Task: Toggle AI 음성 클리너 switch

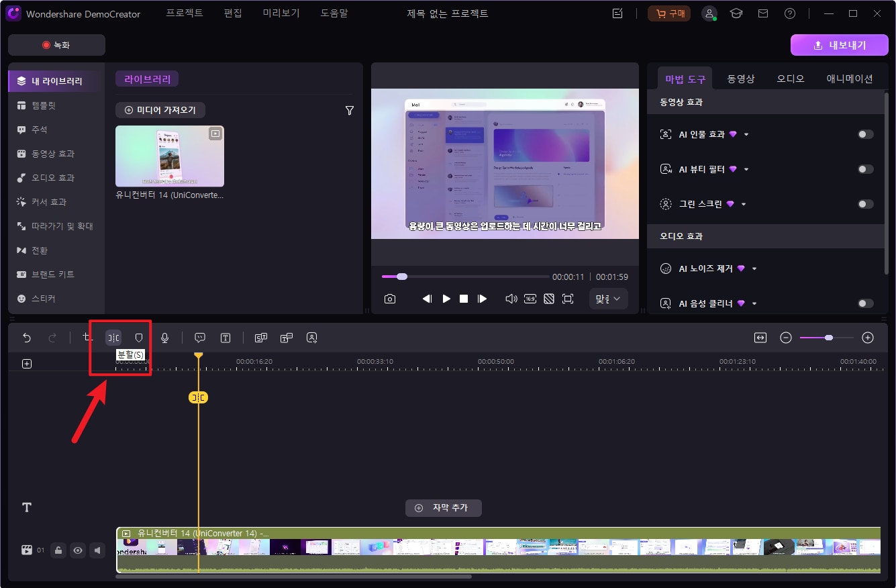Action: (866, 303)
